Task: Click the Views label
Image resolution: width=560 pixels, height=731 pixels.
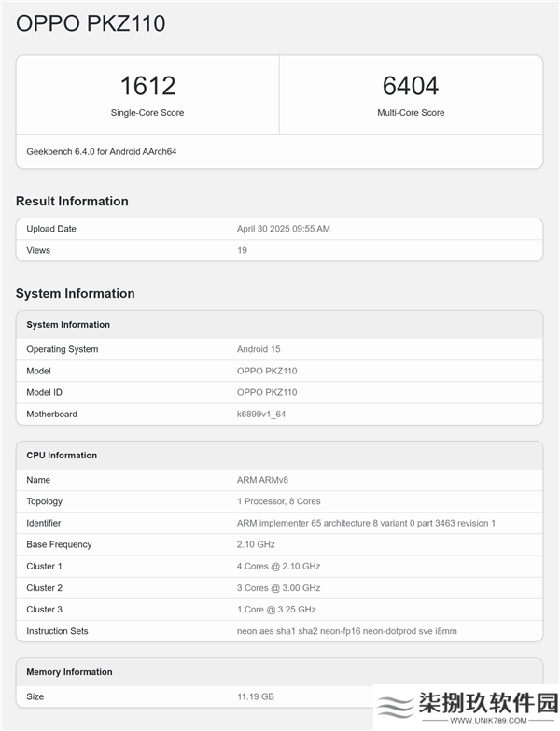Action: click(x=38, y=250)
